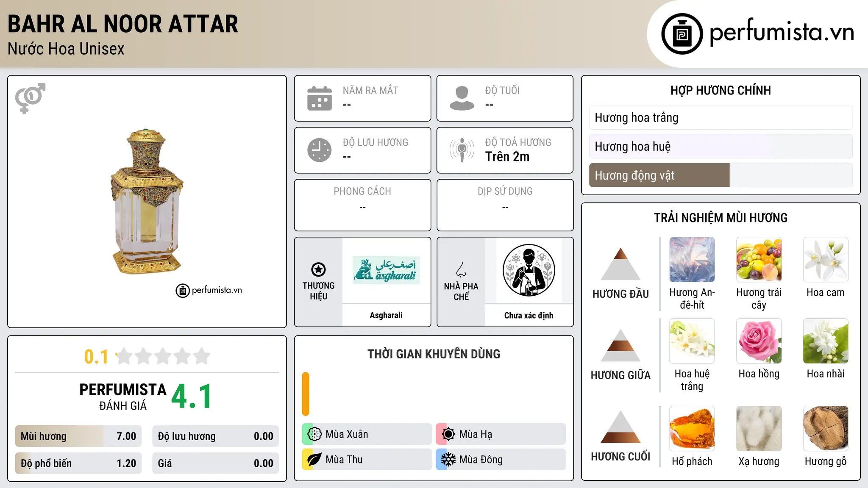Click the Giá 0.00 score bar
This screenshot has width=868, height=488.
click(216, 463)
